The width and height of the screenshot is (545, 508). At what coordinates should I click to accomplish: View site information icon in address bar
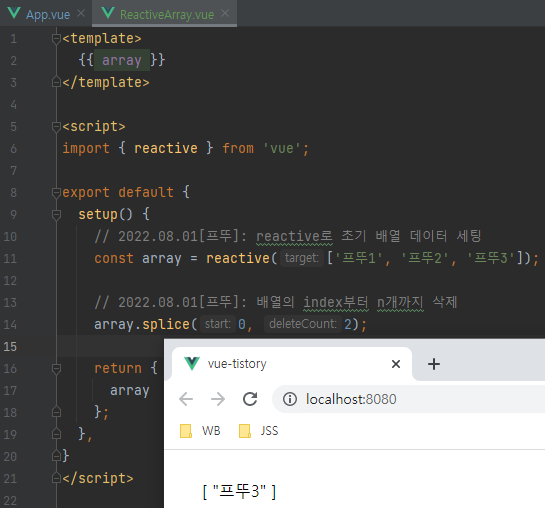coord(290,399)
